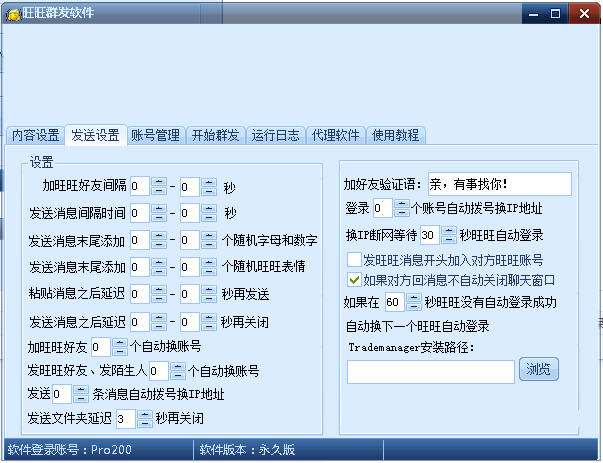This screenshot has width=603, height=463.
Task: Click 加旺旺好友间隔 minimum value field
Action: [x=140, y=187]
